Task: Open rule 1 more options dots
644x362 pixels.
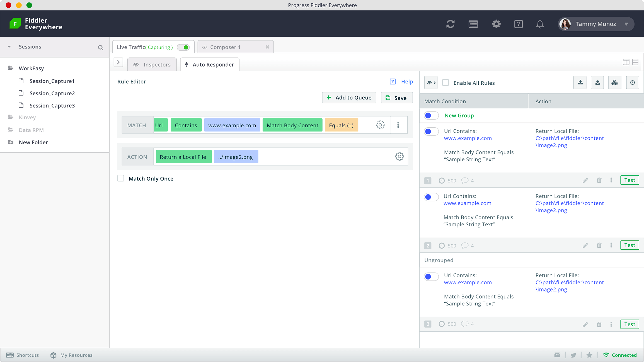Action: click(x=611, y=180)
